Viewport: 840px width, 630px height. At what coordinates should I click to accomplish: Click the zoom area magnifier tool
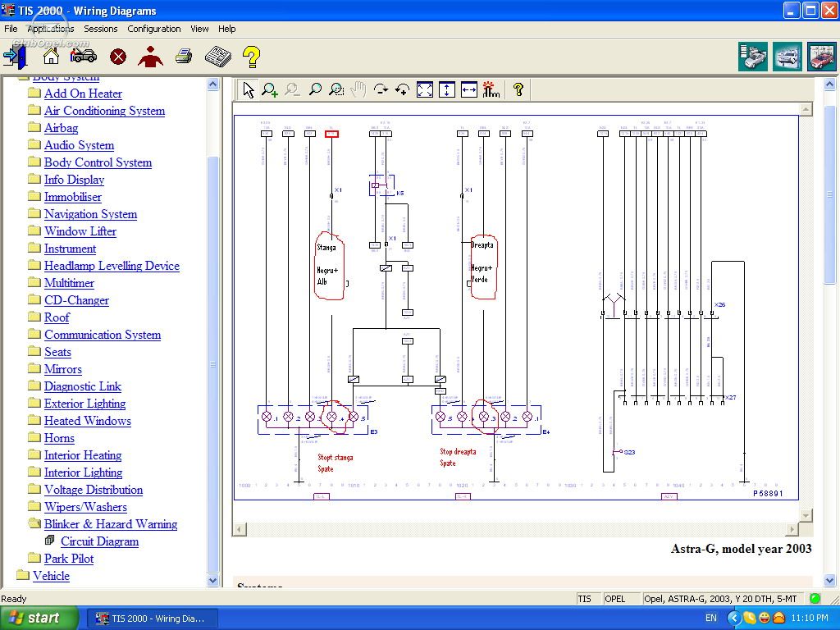[336, 89]
